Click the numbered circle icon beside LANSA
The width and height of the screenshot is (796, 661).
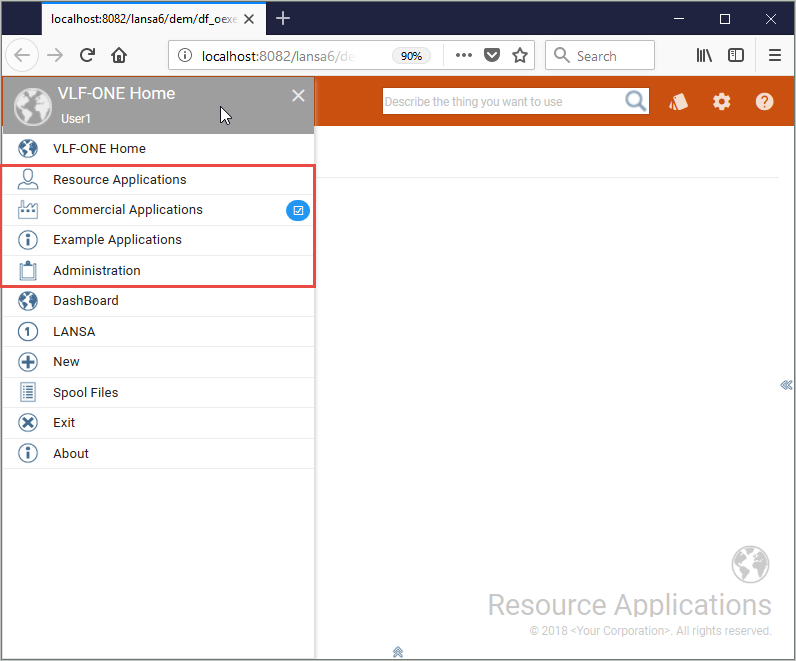(28, 332)
